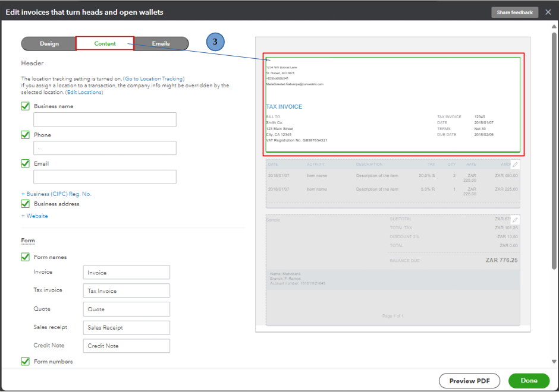The height and width of the screenshot is (392, 559).
Task: Click the Email input field
Action: (105, 177)
